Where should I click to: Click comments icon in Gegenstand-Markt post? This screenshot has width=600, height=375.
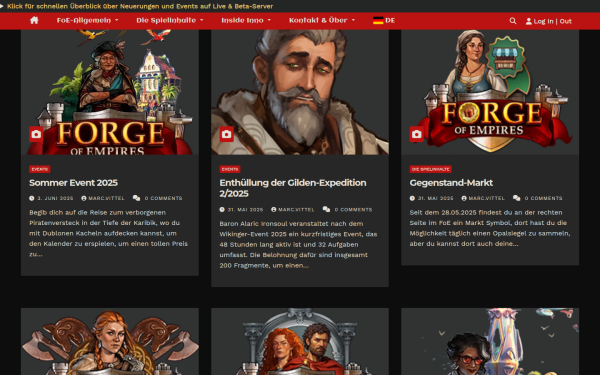[x=517, y=198]
